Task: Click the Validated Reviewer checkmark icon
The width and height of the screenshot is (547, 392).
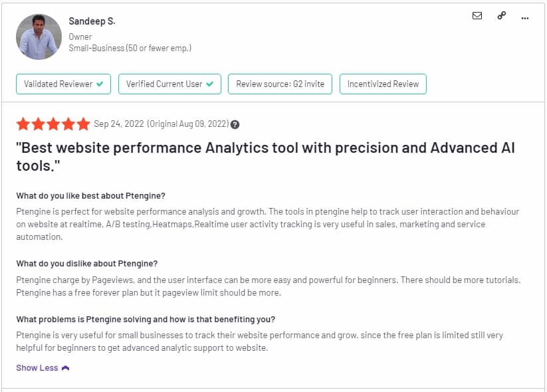Action: [x=100, y=84]
